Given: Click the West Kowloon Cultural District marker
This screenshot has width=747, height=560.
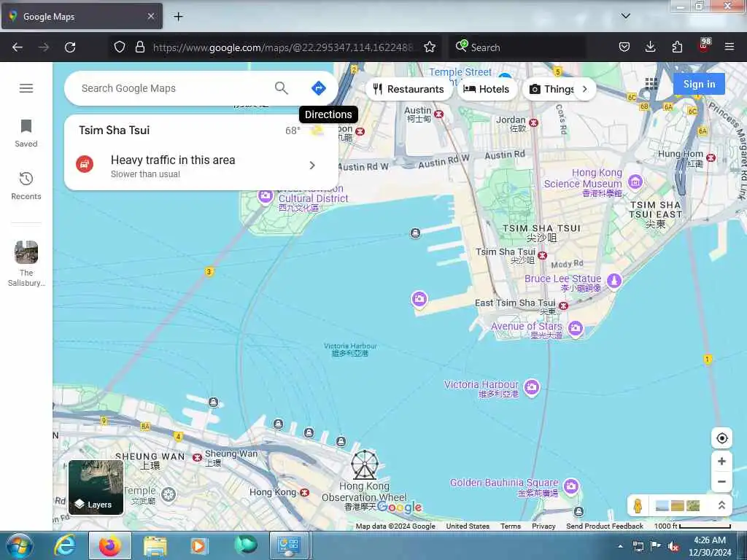Looking at the screenshot, I should pos(266,195).
